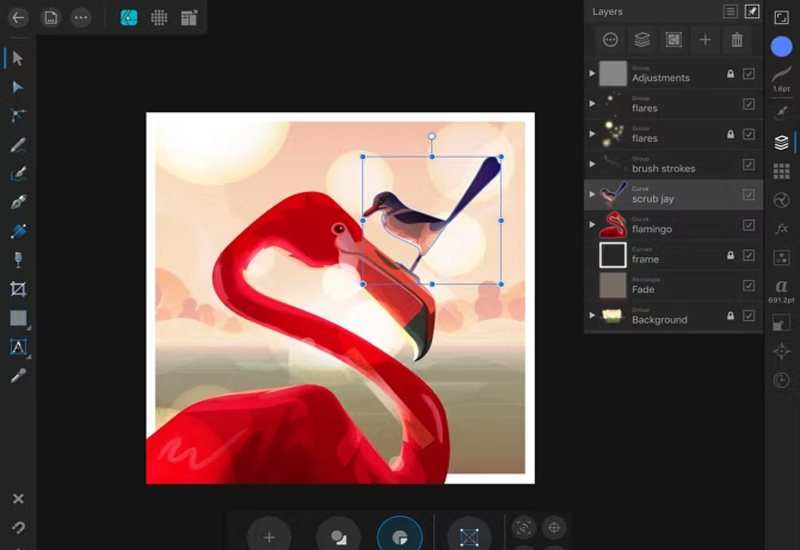
Task: Select the Move tool arrow
Action: [x=17, y=58]
